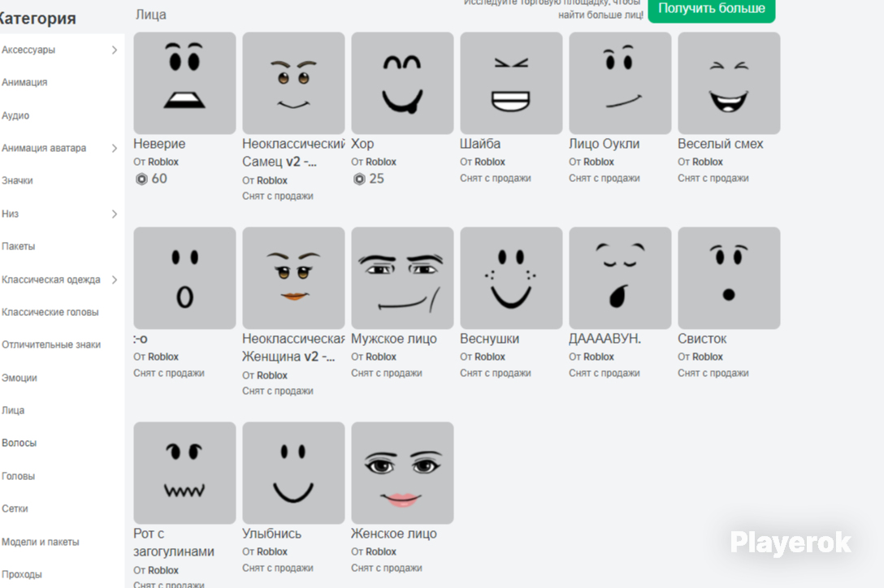Expand the Классическая одежда chevron

(x=115, y=279)
